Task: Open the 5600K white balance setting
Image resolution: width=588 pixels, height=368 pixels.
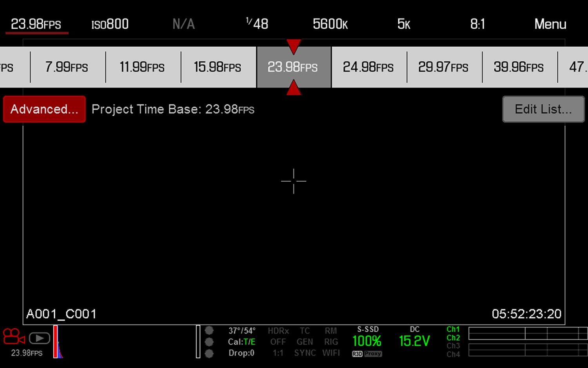Action: point(330,24)
